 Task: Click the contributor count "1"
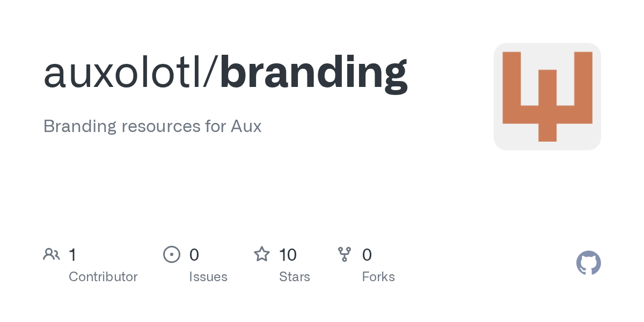72,254
